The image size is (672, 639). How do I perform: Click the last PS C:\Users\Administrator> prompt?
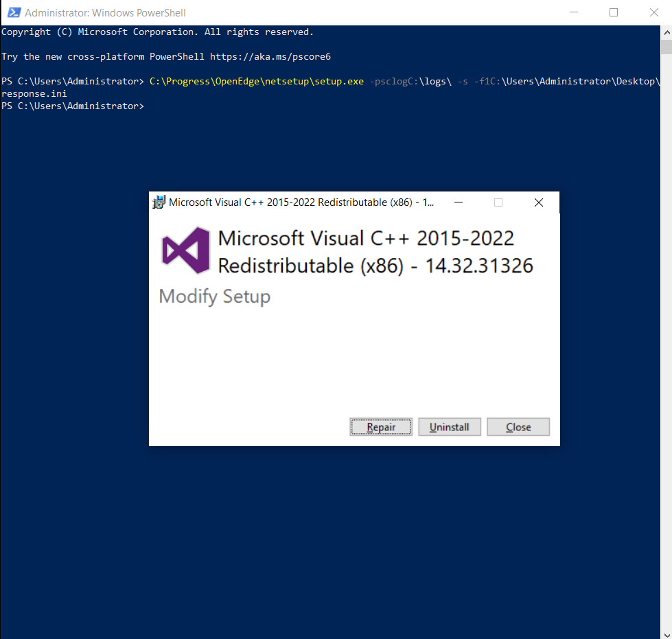[73, 106]
